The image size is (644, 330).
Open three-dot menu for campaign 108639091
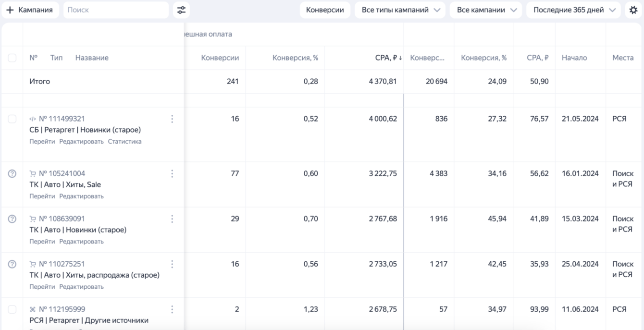point(172,219)
